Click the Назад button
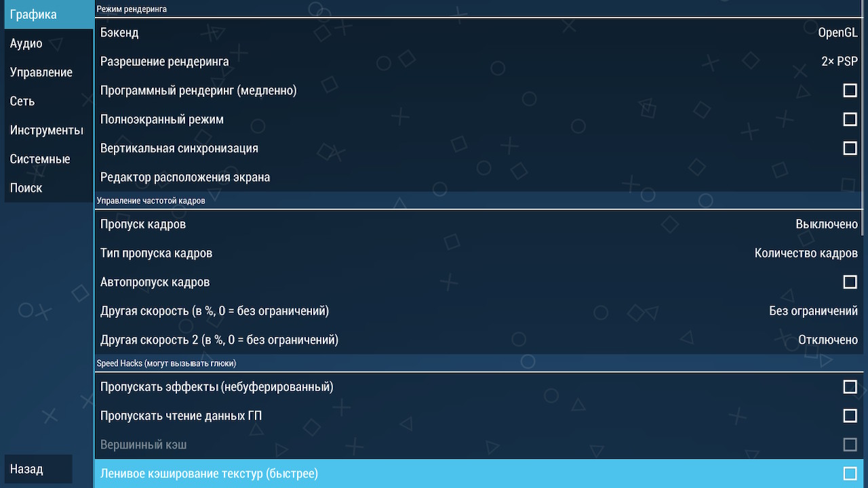 [x=38, y=469]
